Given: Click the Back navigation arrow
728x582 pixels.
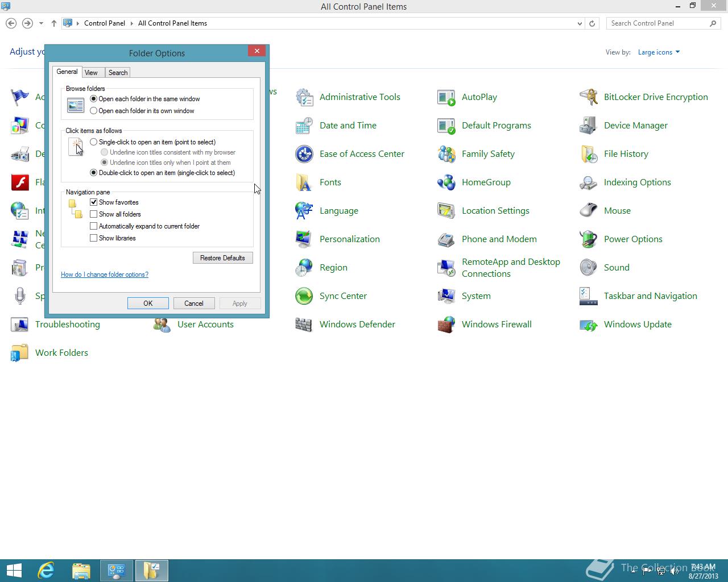Looking at the screenshot, I should pyautogui.click(x=11, y=23).
